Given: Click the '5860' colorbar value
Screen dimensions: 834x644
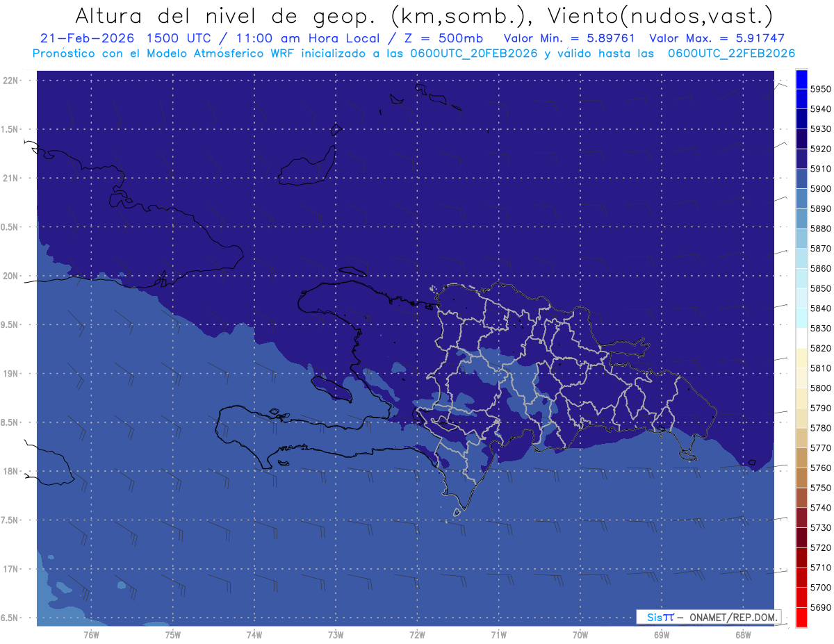Looking at the screenshot, I should tap(821, 268).
